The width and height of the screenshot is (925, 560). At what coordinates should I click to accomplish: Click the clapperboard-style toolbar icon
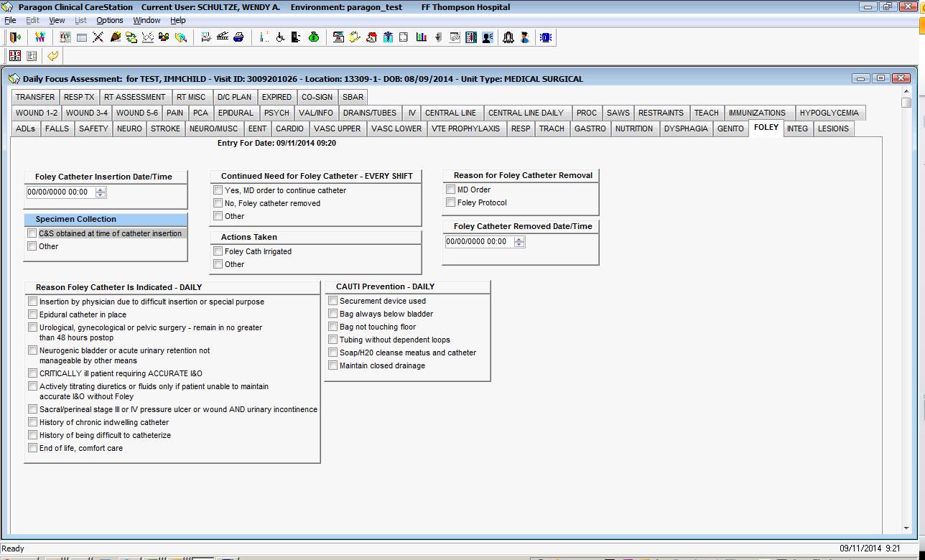[x=223, y=37]
